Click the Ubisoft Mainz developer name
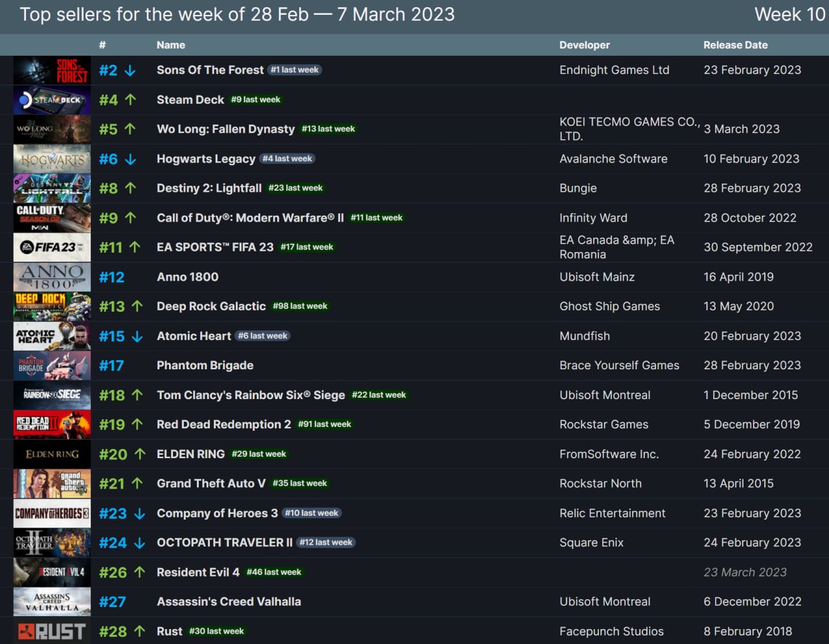829x644 pixels. tap(596, 277)
